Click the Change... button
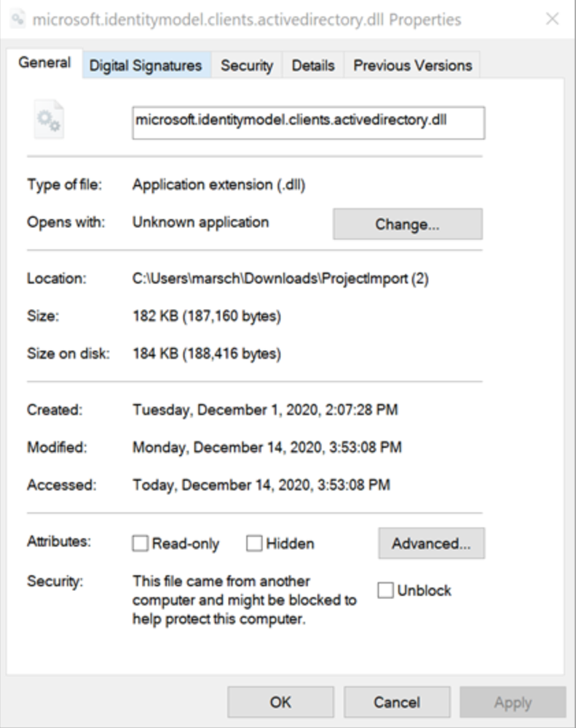The height and width of the screenshot is (728, 576). point(408,224)
